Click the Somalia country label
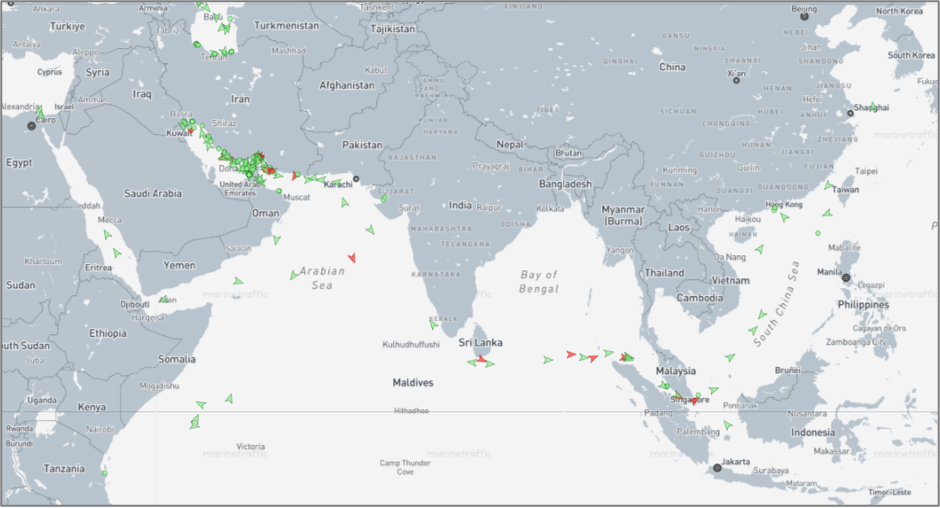The width and height of the screenshot is (940, 508). [x=177, y=359]
